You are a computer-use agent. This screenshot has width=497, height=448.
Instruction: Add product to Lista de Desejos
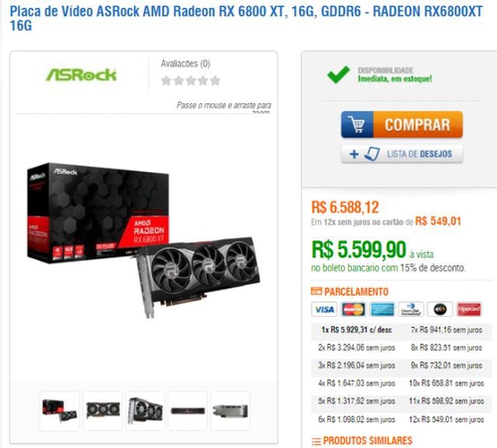[x=402, y=154]
